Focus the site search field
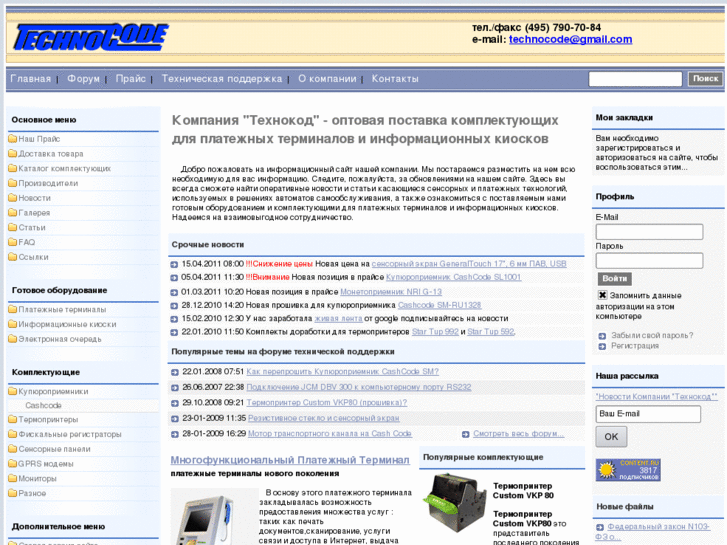This screenshot has height=545, width=727. (x=635, y=79)
